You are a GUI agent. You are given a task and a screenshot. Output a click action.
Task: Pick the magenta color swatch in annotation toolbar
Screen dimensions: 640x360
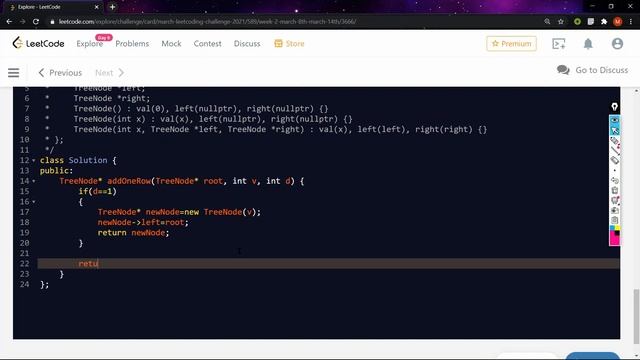pos(614,240)
